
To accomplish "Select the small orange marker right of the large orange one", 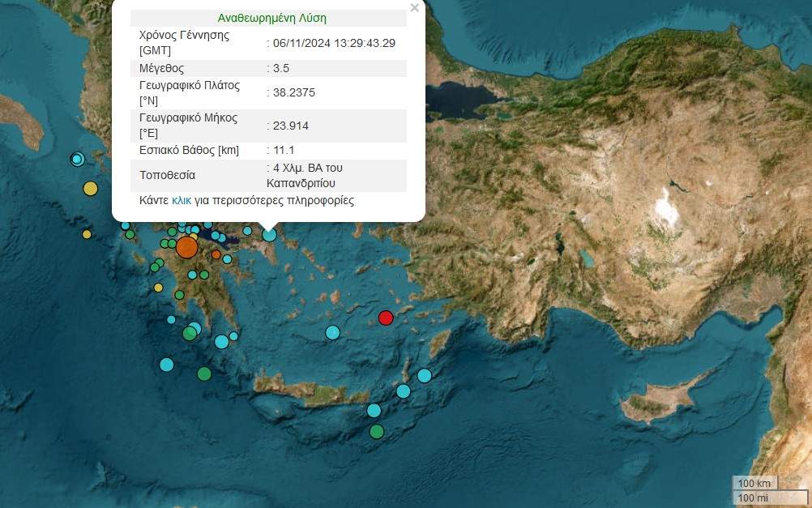I will pos(216,254).
